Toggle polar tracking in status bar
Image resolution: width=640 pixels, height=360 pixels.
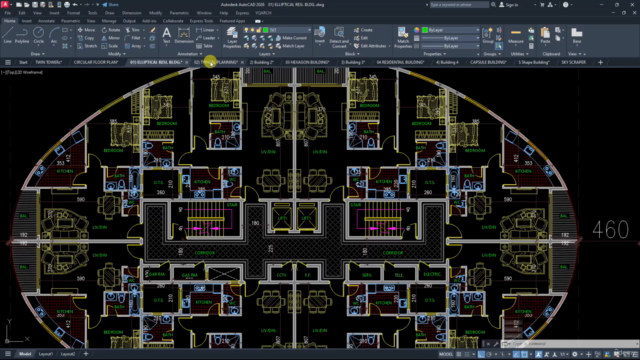click(489, 354)
